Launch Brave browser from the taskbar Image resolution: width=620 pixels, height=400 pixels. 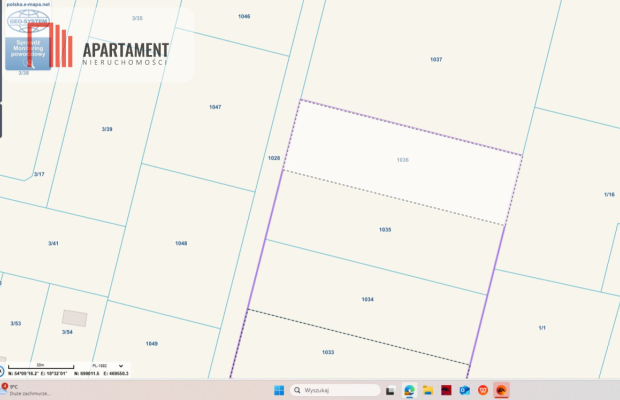coord(483,390)
